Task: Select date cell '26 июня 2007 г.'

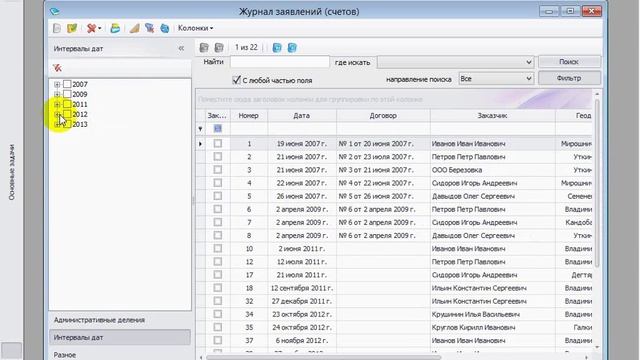Action: [x=302, y=196]
